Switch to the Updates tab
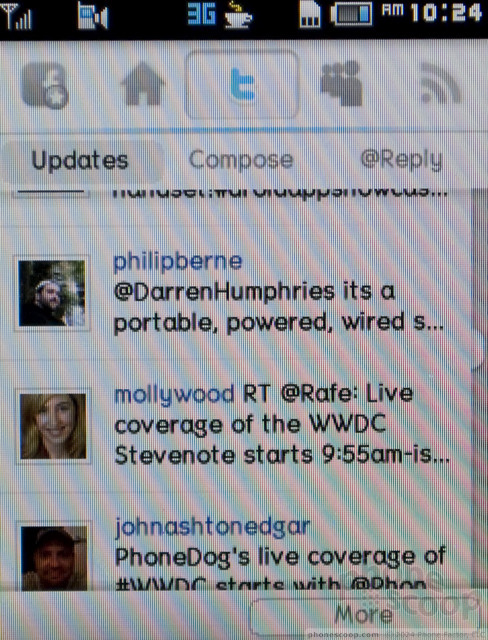The height and width of the screenshot is (640, 488). tap(80, 160)
